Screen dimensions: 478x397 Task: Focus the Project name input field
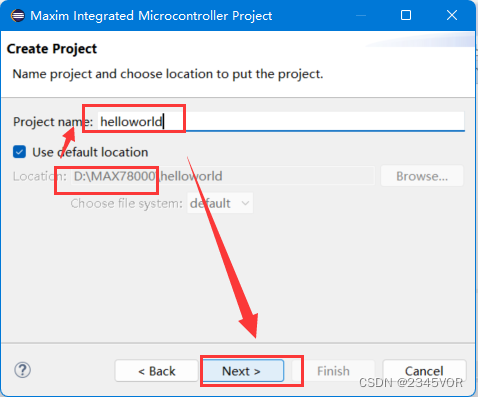pos(281,122)
